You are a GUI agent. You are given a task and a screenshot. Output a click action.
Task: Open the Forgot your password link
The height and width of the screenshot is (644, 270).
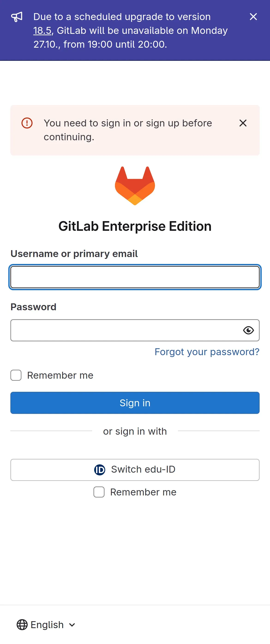(x=207, y=352)
